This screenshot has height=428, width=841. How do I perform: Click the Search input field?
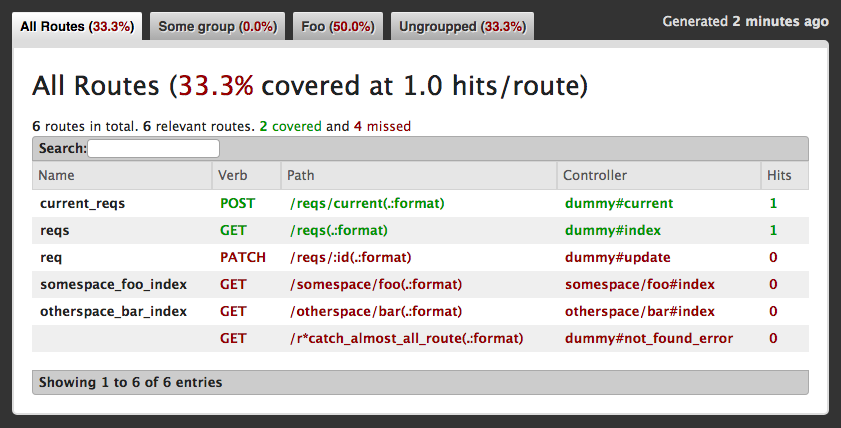(153, 148)
